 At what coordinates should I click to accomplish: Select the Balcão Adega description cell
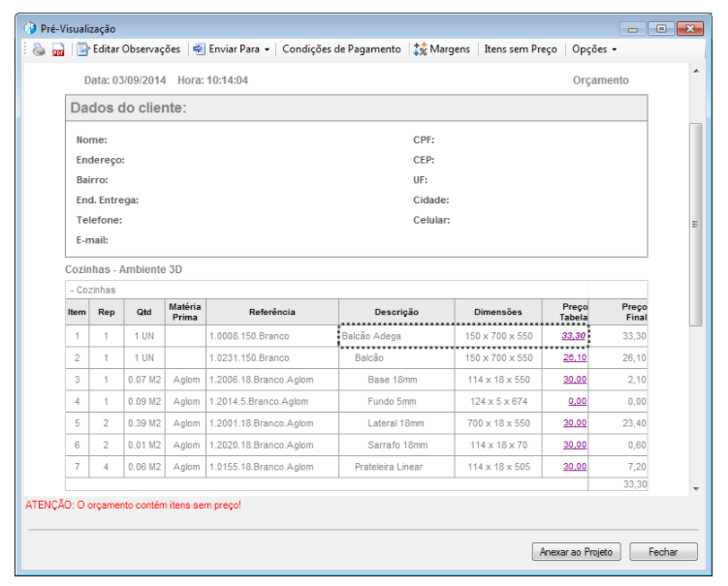pos(396,336)
